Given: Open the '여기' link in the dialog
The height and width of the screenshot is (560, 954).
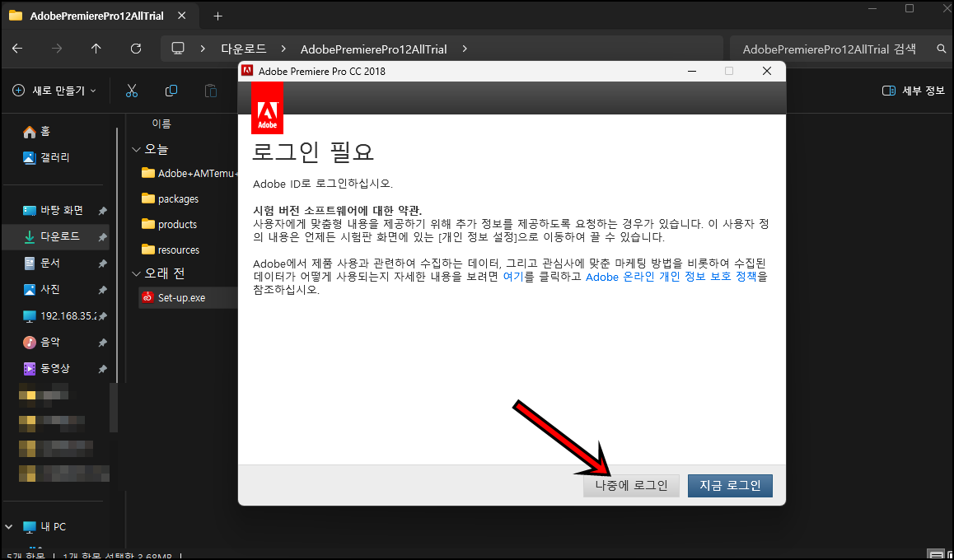Looking at the screenshot, I should (x=513, y=277).
